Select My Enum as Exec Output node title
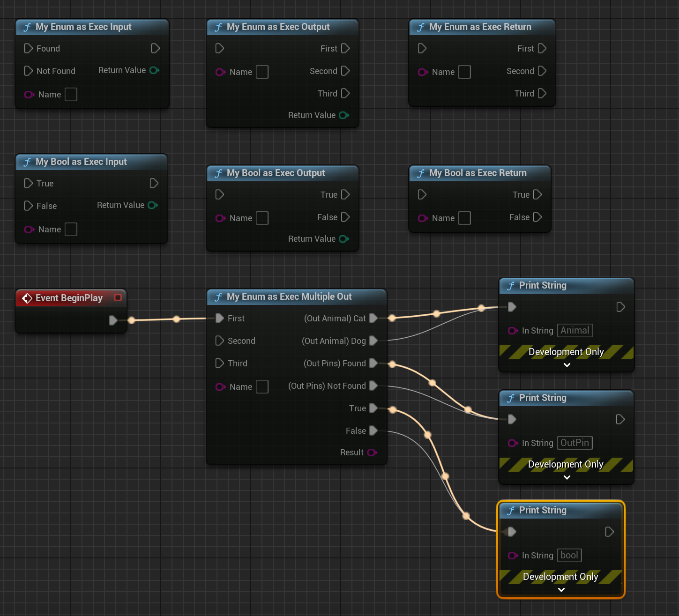This screenshot has width=679, height=616. coord(278,27)
